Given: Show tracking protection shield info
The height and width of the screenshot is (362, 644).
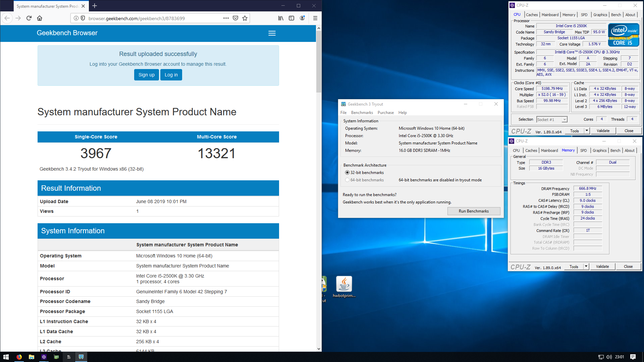Looking at the screenshot, I should coord(83,18).
